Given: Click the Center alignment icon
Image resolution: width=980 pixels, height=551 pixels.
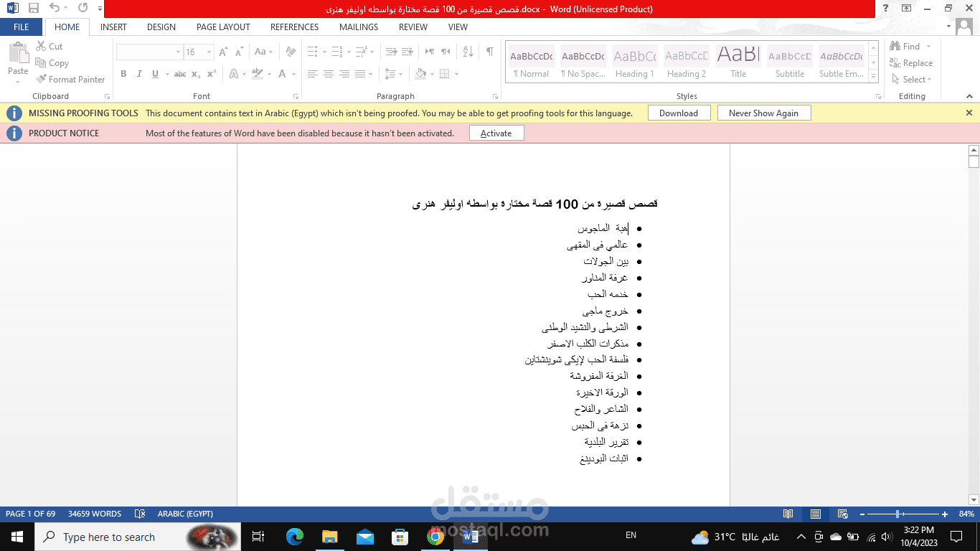Looking at the screenshot, I should (x=329, y=74).
